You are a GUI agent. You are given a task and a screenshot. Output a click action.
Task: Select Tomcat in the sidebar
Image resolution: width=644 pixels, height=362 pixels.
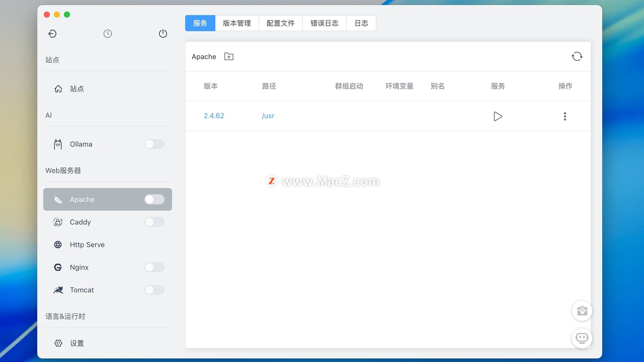[x=108, y=290]
